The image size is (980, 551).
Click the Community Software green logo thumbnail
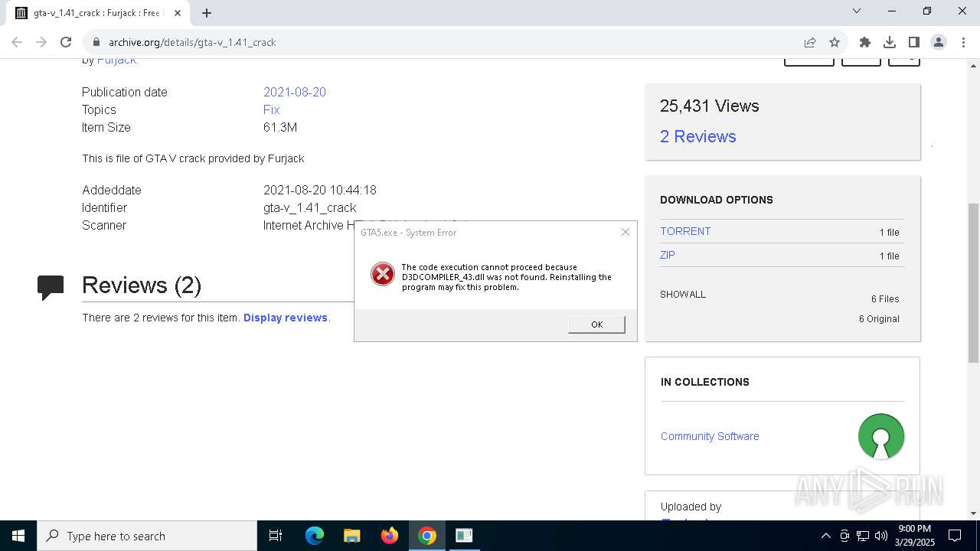881,436
